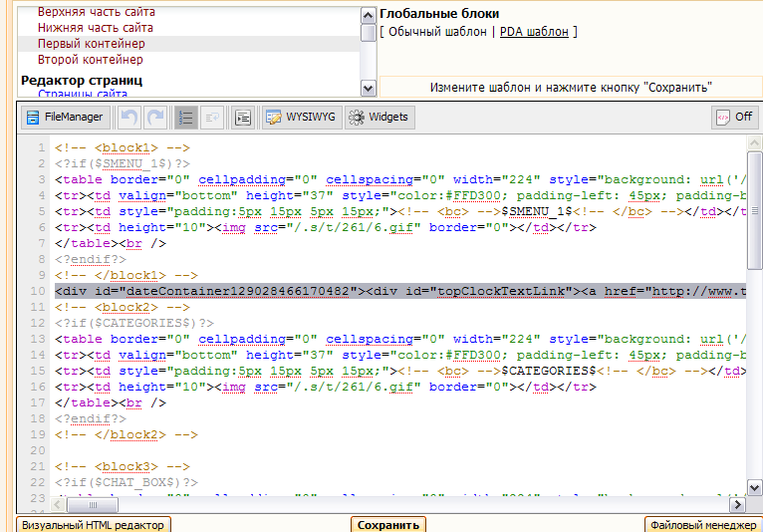Open the PDA шаблон link

tap(534, 32)
